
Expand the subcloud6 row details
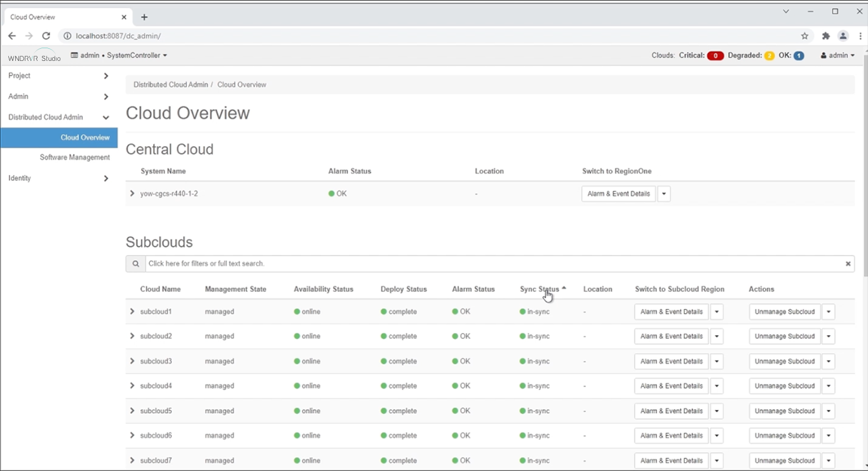click(x=132, y=435)
